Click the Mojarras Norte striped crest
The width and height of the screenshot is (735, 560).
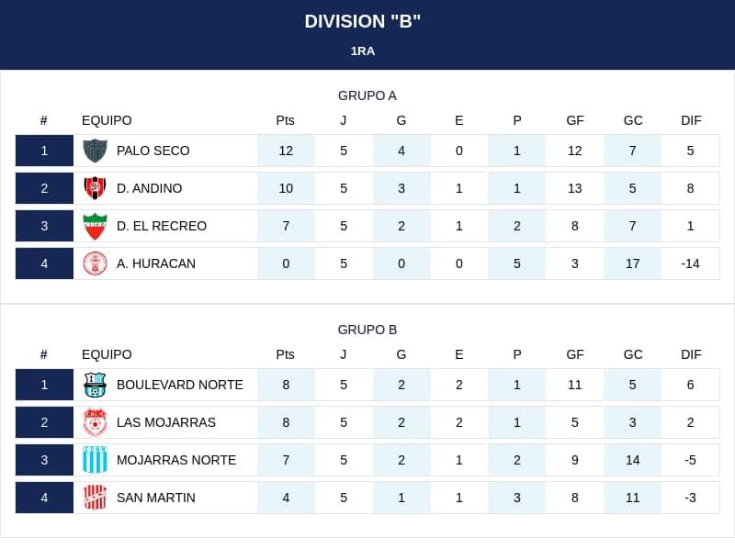click(x=95, y=460)
